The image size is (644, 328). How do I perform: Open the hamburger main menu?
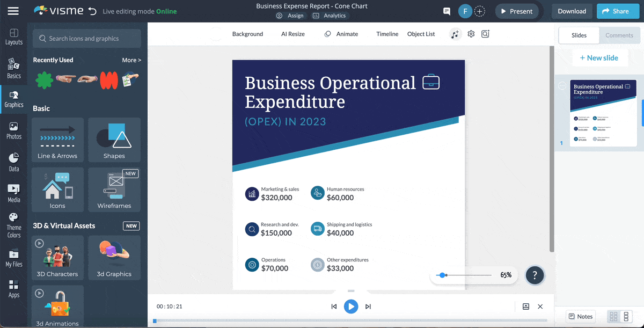click(x=13, y=11)
